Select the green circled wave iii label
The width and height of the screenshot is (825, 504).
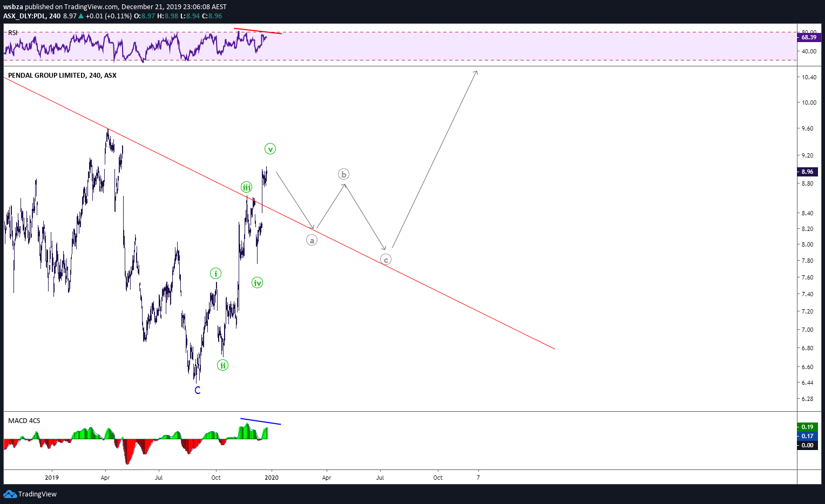click(x=246, y=187)
